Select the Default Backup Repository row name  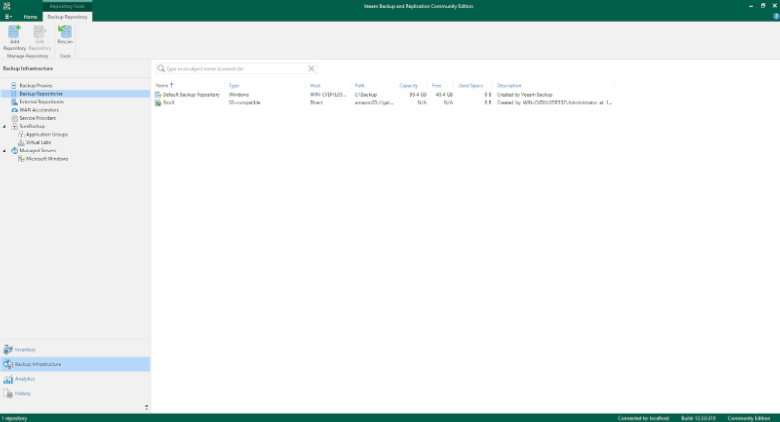pos(191,95)
